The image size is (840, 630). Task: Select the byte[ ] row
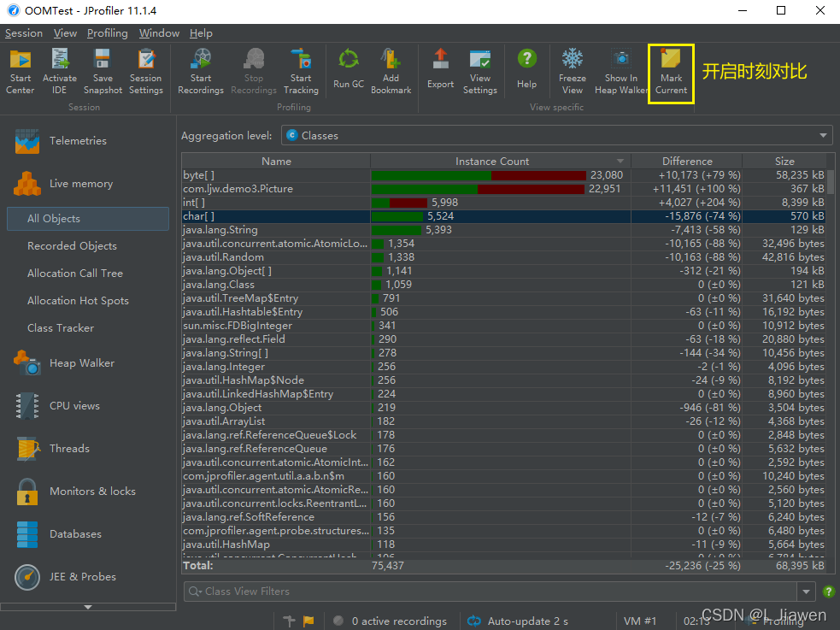pos(503,175)
